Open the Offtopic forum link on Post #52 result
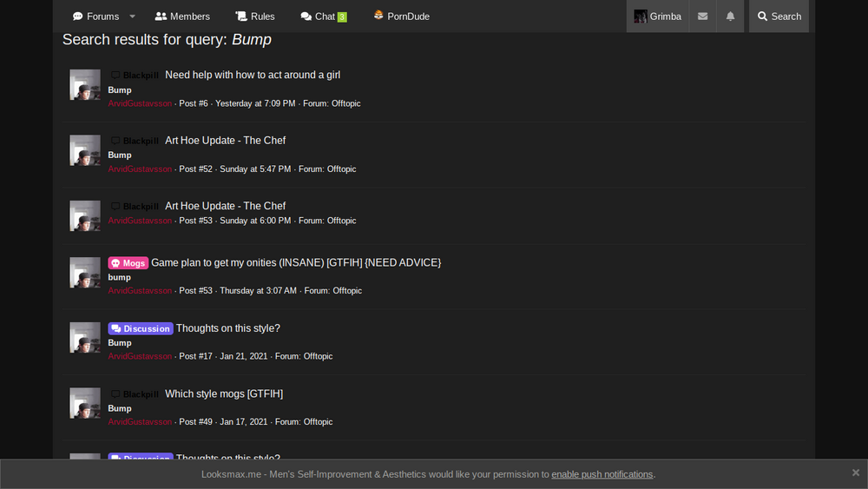The width and height of the screenshot is (868, 489). [341, 169]
